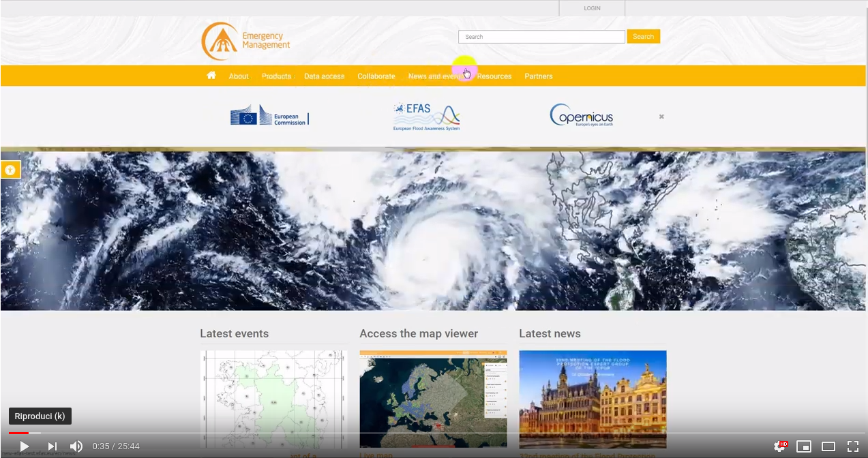Click the LOGIN button
Image resolution: width=868 pixels, height=458 pixels.
pos(592,7)
